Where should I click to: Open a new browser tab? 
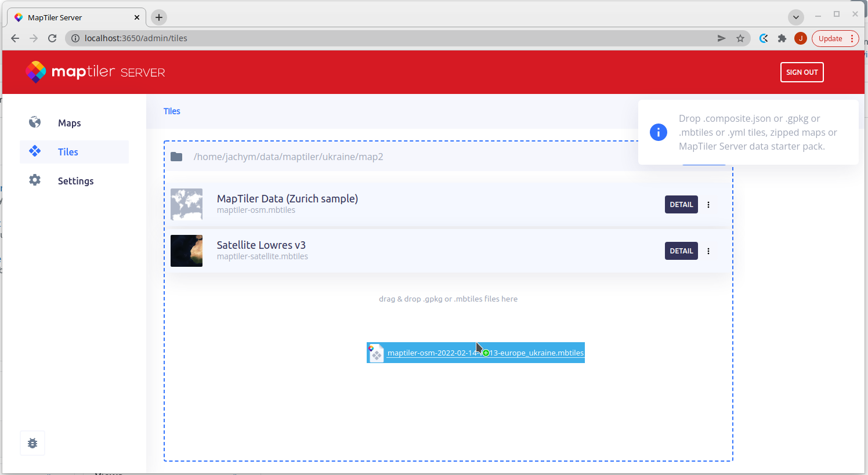coord(159,17)
